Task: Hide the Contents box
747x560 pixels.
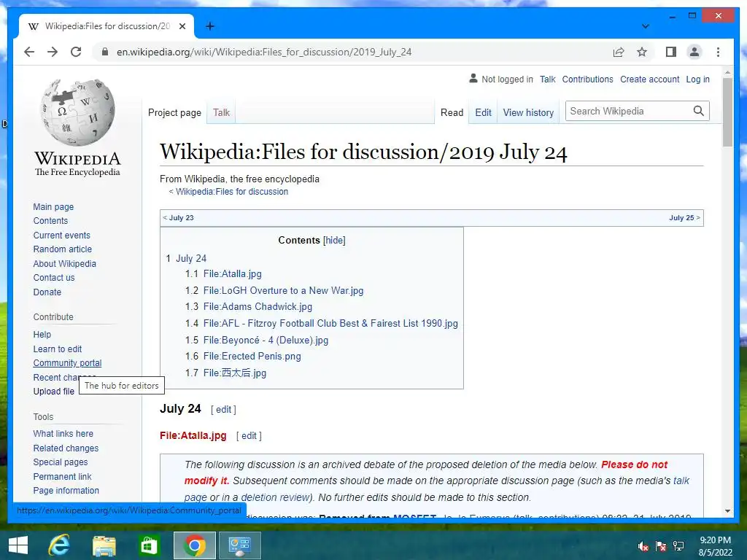Action: (x=334, y=241)
